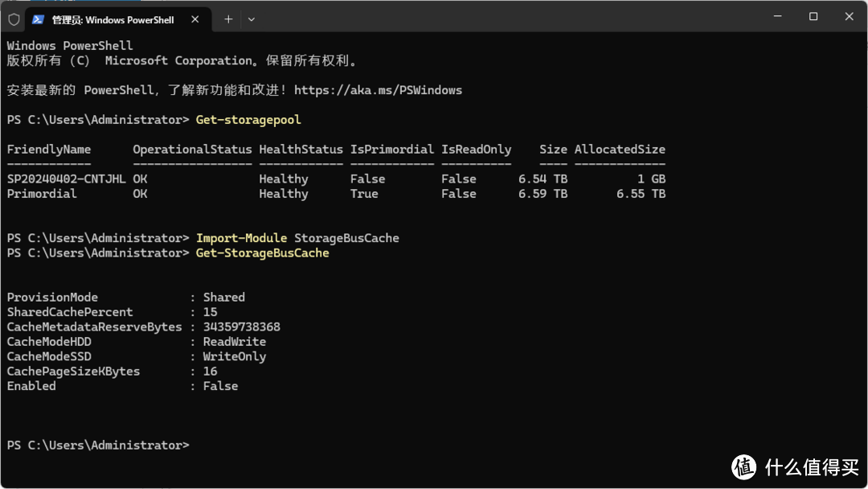Click the Get-StorageBusCache command text
Viewport: 868px width, 489px height.
click(x=262, y=253)
